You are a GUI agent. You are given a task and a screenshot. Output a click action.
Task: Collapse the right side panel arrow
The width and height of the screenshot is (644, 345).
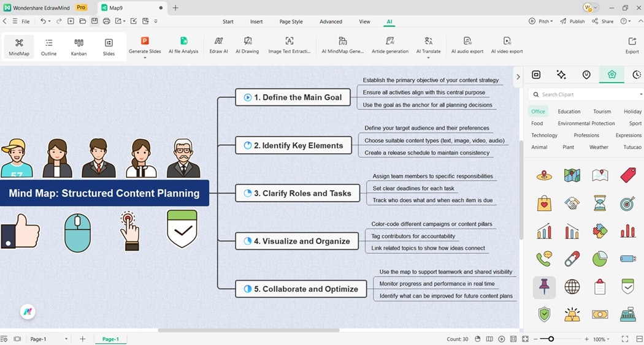[518, 77]
